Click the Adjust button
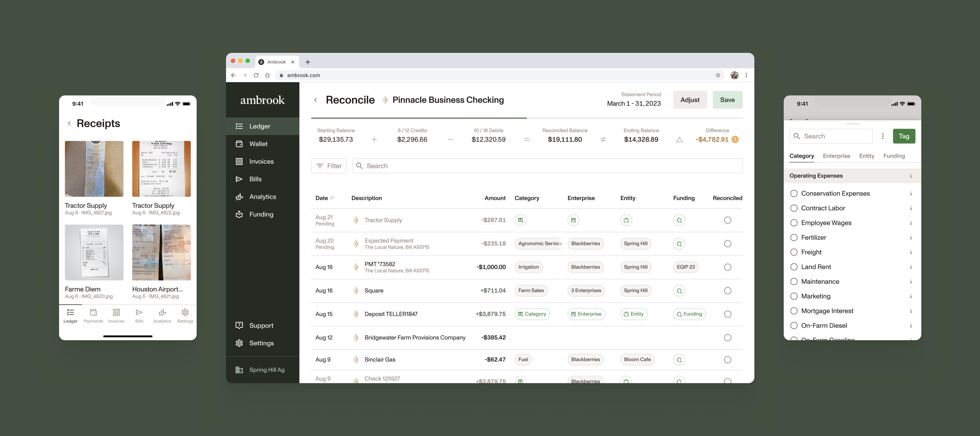 tap(690, 100)
